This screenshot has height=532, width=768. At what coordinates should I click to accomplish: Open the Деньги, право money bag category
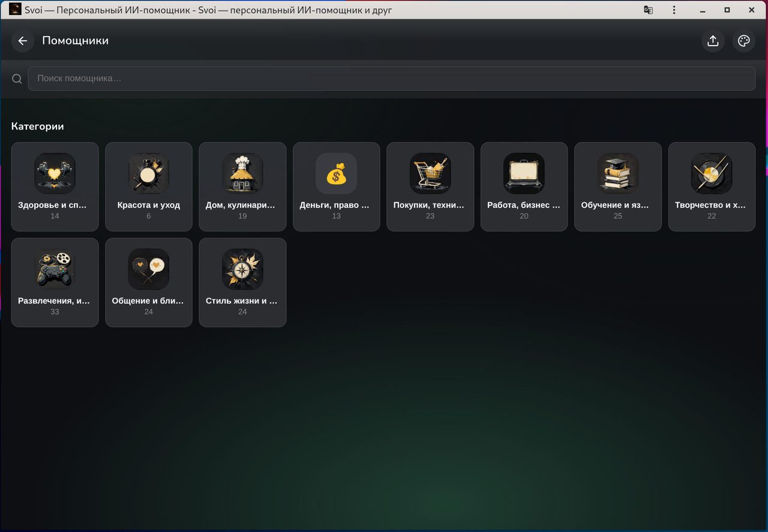pos(337,187)
